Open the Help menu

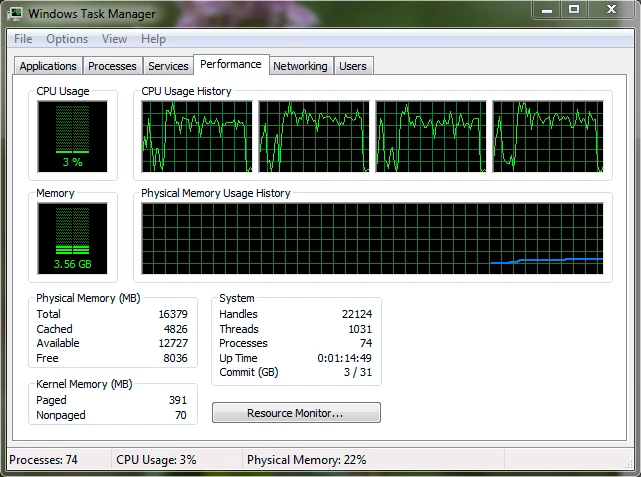coord(153,39)
